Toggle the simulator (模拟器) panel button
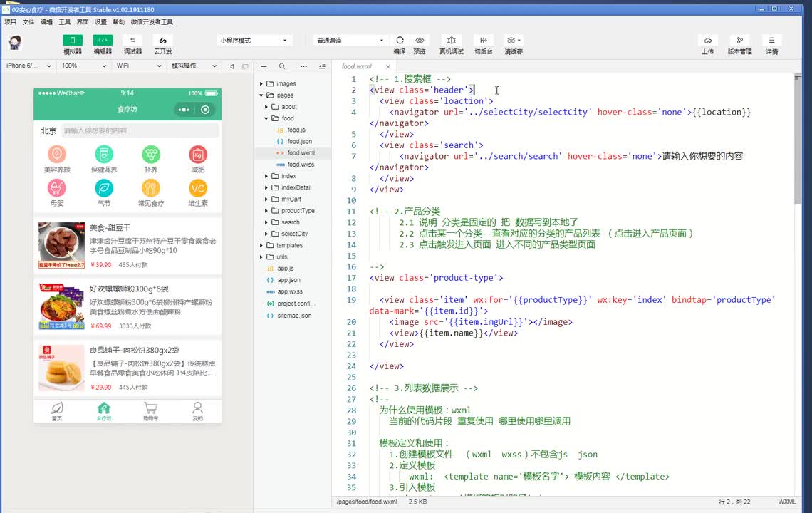The image size is (812, 513). click(x=73, y=41)
